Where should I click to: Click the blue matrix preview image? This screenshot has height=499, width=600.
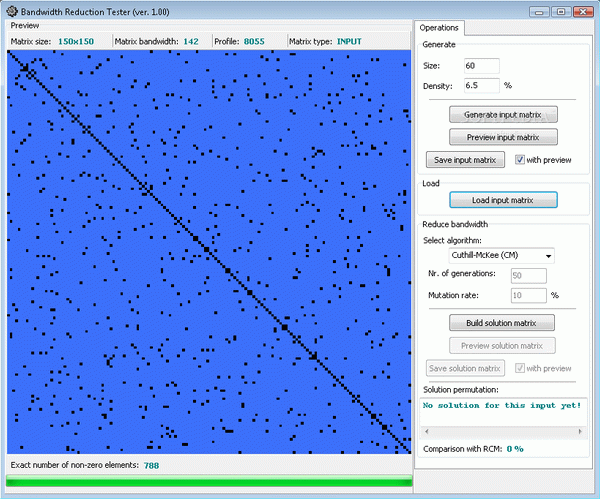pyautogui.click(x=209, y=252)
